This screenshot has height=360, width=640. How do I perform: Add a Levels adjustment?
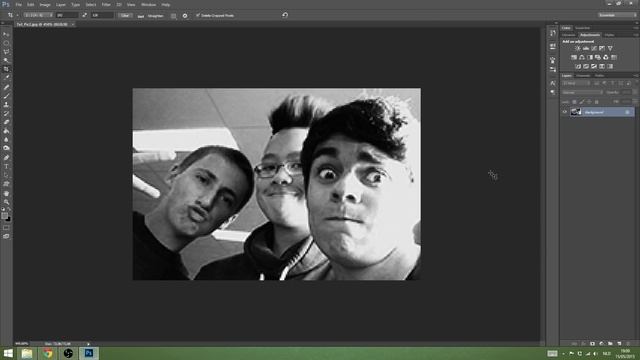586,48
